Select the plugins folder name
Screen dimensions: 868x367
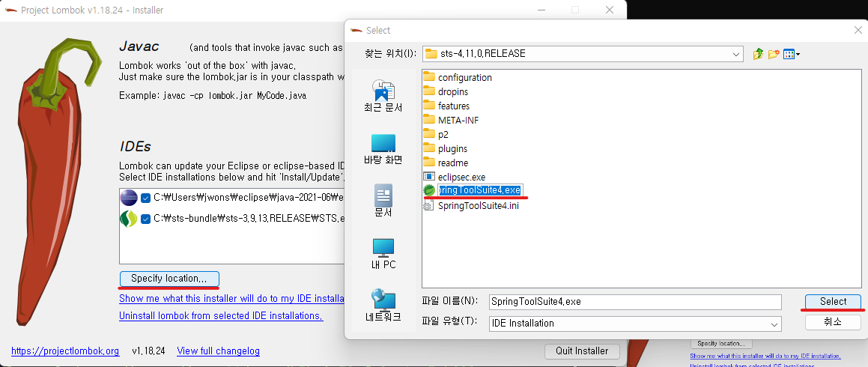(x=452, y=149)
